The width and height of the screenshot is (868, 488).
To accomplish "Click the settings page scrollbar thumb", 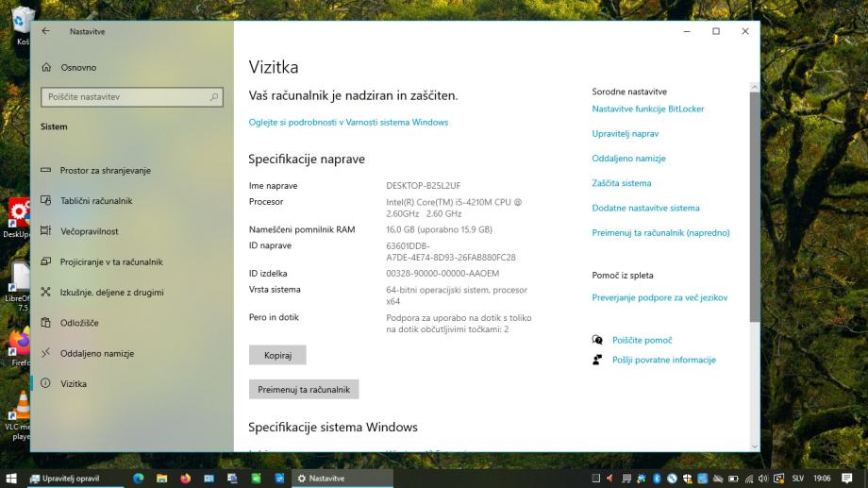I will [x=755, y=208].
